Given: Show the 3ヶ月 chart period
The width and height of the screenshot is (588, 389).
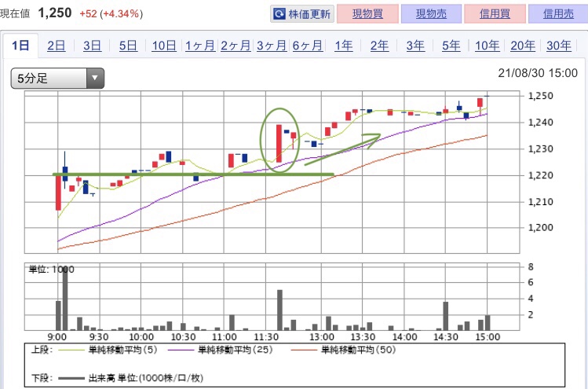Looking at the screenshot, I should pyautogui.click(x=272, y=46).
